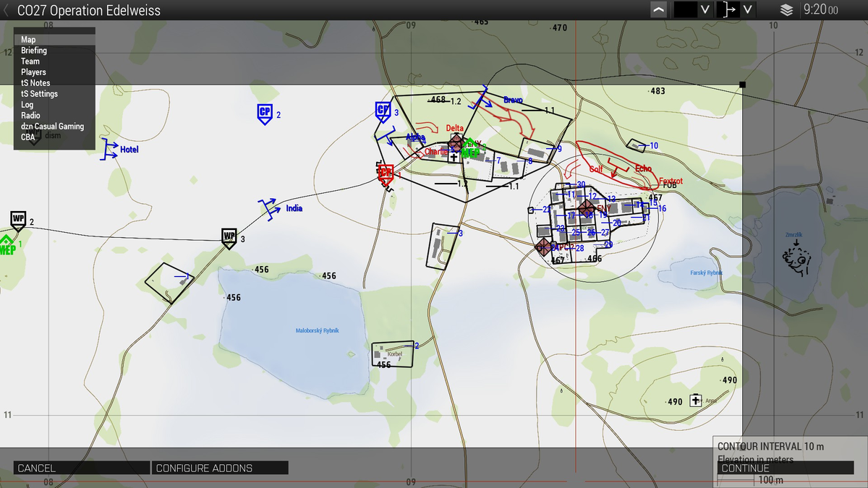Open the map layers icon
This screenshot has height=488, width=868.
pyautogui.click(x=786, y=10)
